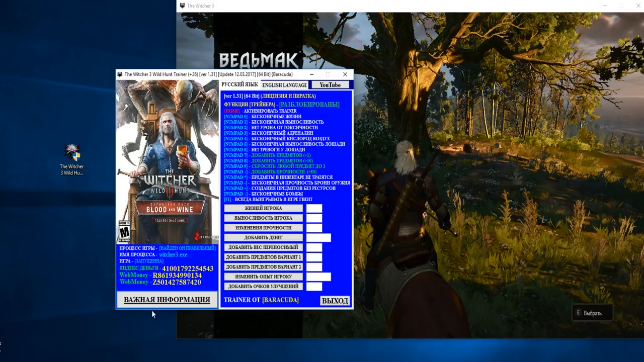Focus input field next to ДОБАВИТЬ ВЕС ПЕРЕНОСИМЫЙ
644x362 pixels.
pyautogui.click(x=314, y=247)
